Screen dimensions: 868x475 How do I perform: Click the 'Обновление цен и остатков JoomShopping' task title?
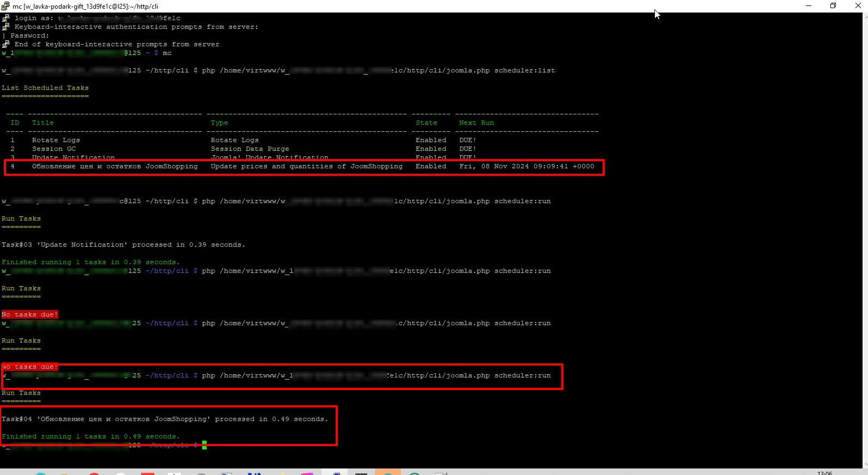114,166
